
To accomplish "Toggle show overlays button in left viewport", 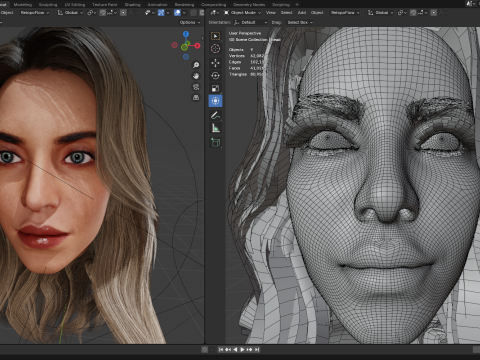I will (x=177, y=13).
